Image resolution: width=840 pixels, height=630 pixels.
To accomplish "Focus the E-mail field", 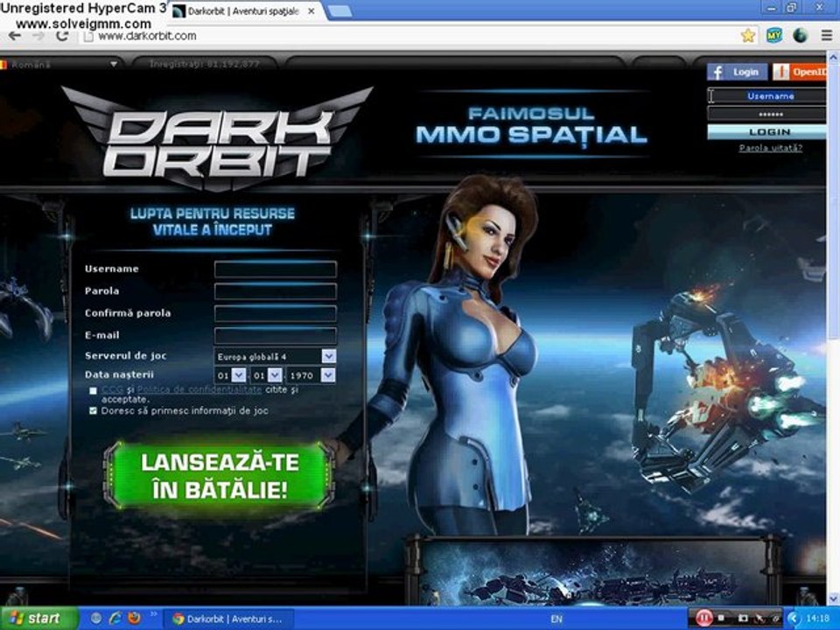I will (276, 335).
